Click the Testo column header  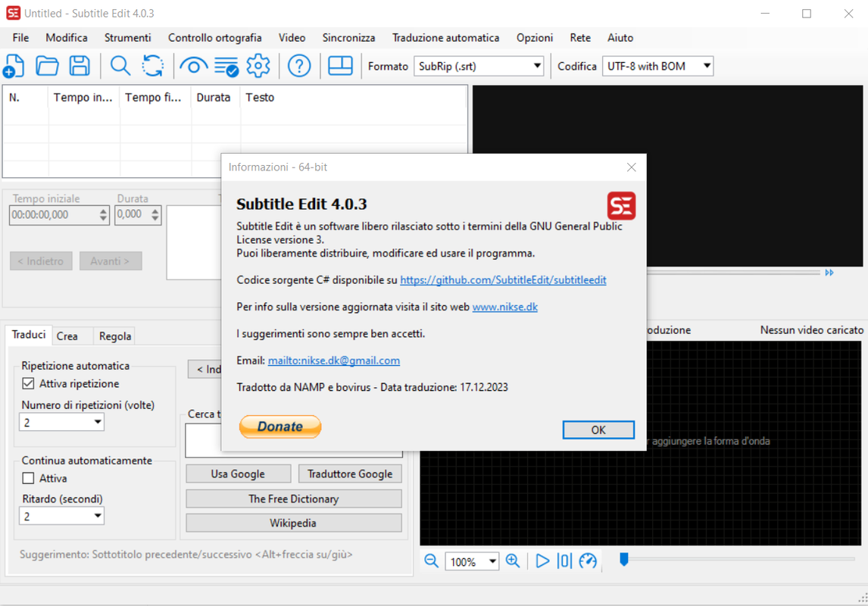(354, 98)
